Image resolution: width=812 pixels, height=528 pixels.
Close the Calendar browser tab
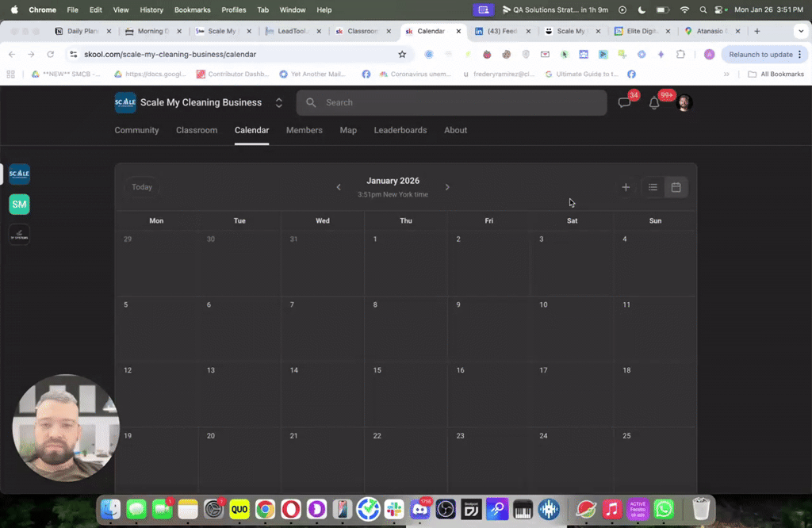click(458, 31)
